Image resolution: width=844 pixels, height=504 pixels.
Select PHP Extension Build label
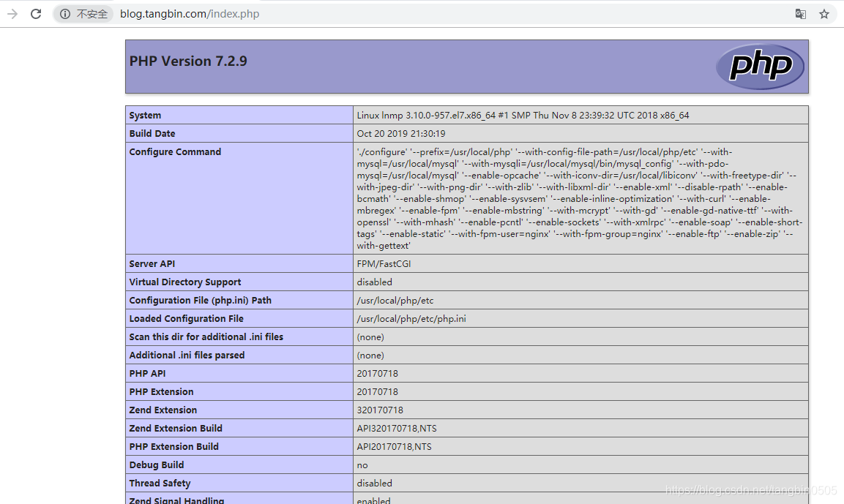coord(174,446)
